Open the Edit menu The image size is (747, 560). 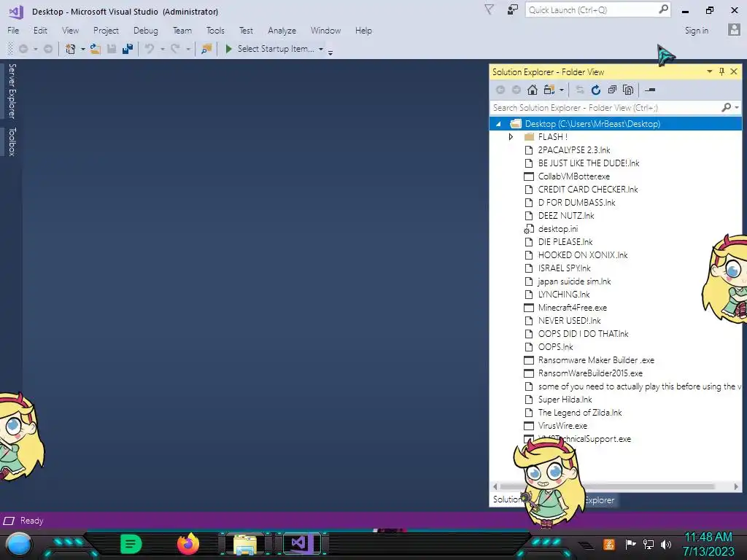40,31
